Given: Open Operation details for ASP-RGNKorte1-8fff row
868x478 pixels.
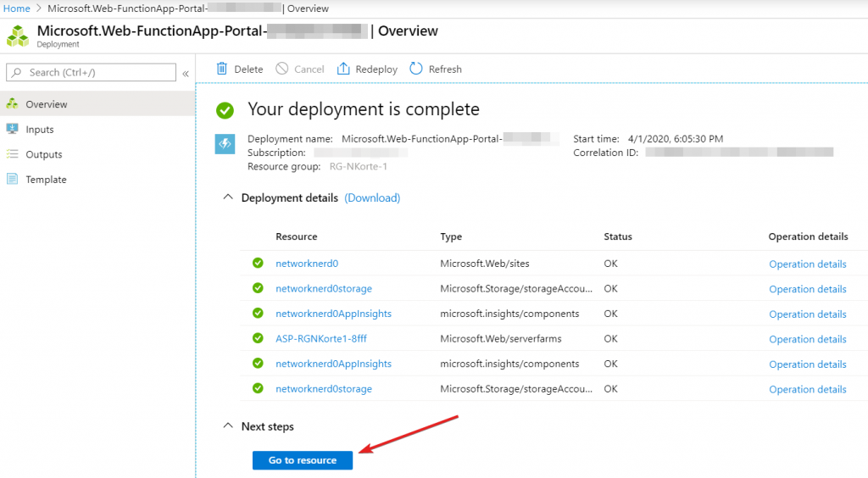Looking at the screenshot, I should (808, 340).
